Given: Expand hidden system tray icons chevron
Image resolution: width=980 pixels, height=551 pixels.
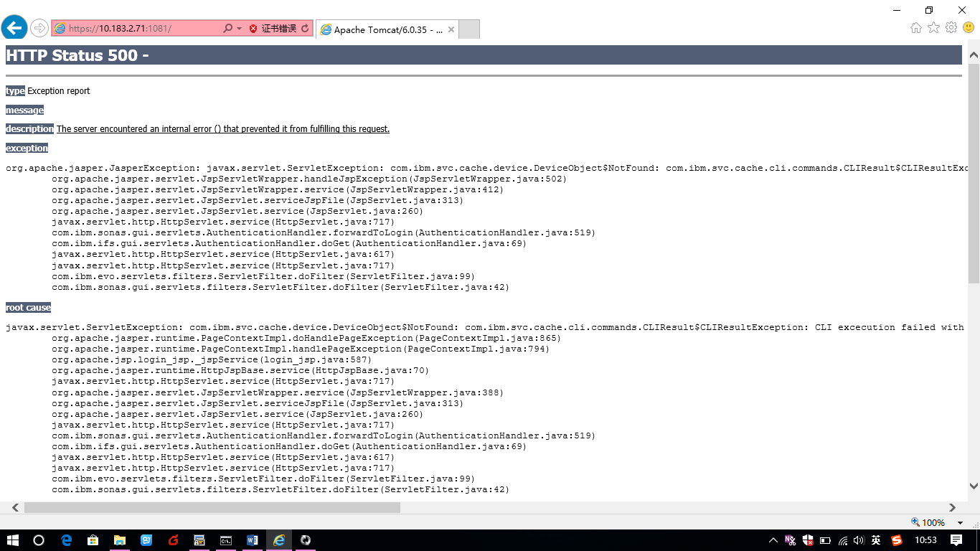Looking at the screenshot, I should click(x=773, y=540).
